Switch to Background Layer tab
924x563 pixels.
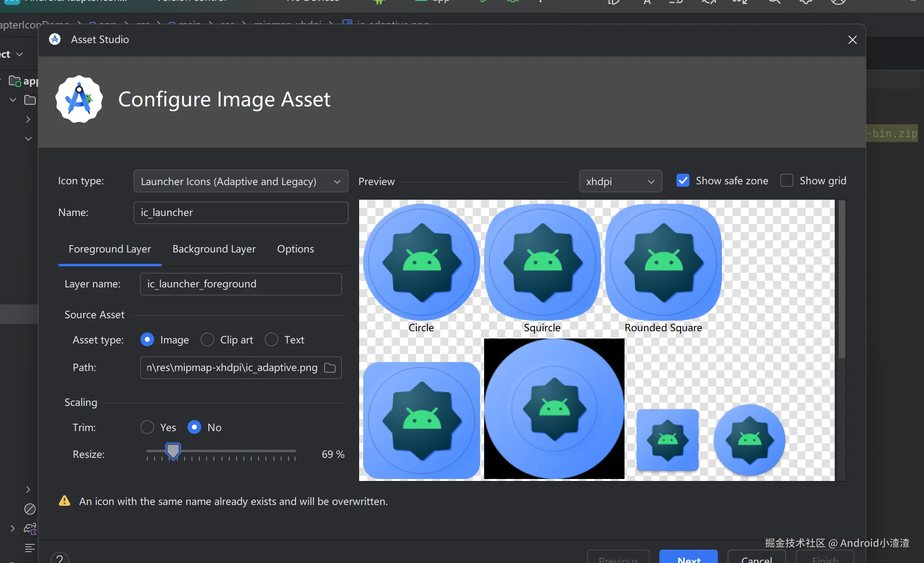(214, 249)
